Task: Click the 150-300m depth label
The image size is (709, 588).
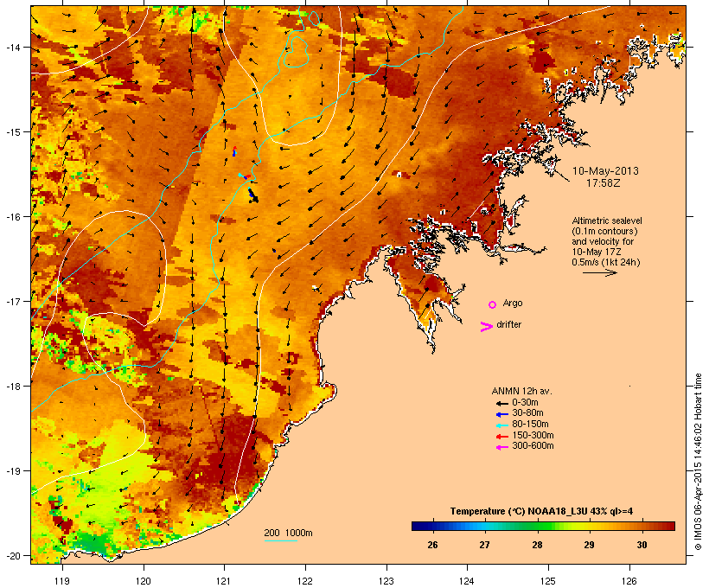Action: [x=533, y=435]
